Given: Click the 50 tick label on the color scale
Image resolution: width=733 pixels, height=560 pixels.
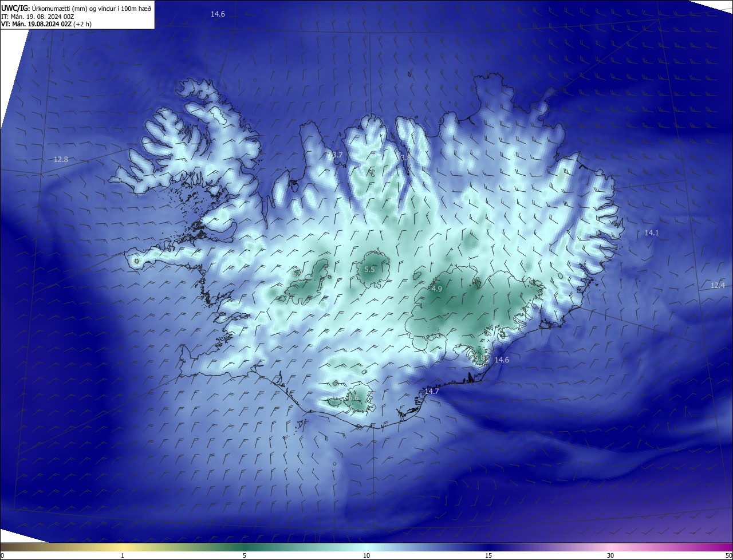Looking at the screenshot, I should coord(728,555).
